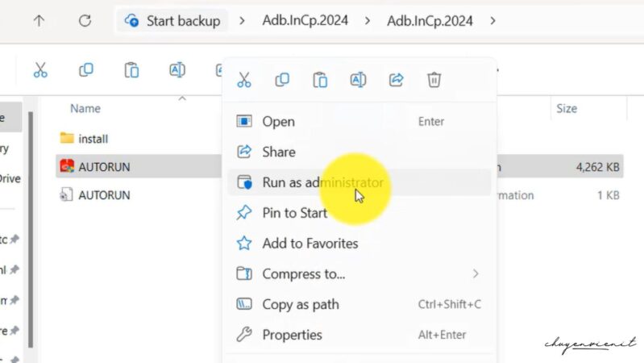Image resolution: width=644 pixels, height=363 pixels.
Task: Click the install folder icon
Action: [67, 138]
